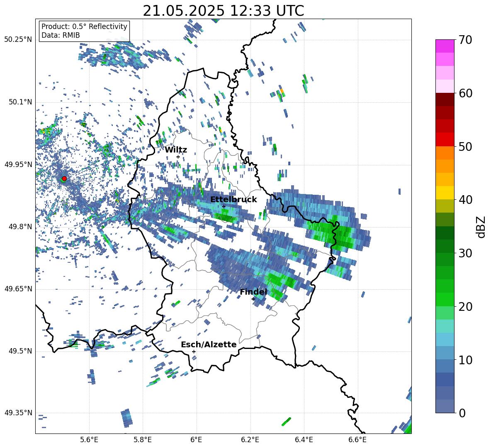This screenshot has width=491, height=448.
Task: Click 'Product: 0.5° Reflectivity' text
Action: tap(84, 26)
